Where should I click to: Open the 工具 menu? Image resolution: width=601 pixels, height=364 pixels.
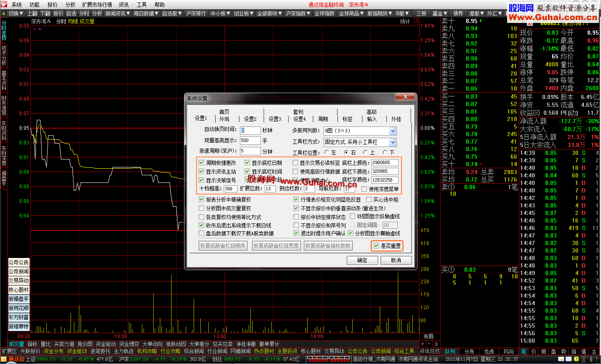[x=142, y=5]
